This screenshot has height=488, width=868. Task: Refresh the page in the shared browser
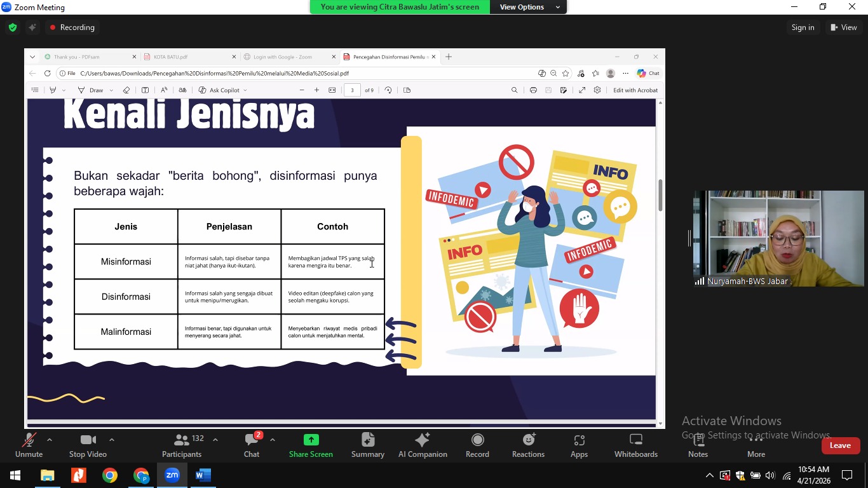click(47, 73)
